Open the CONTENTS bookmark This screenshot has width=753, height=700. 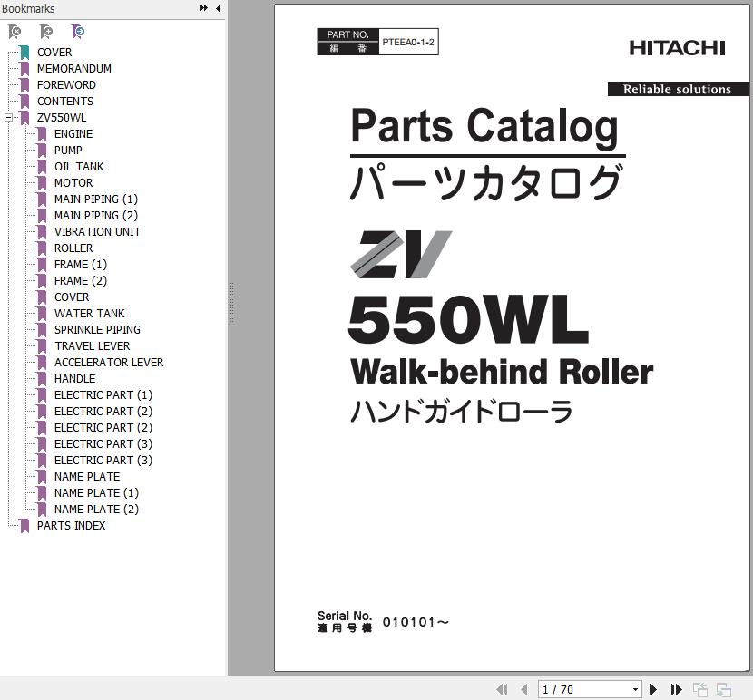click(65, 102)
